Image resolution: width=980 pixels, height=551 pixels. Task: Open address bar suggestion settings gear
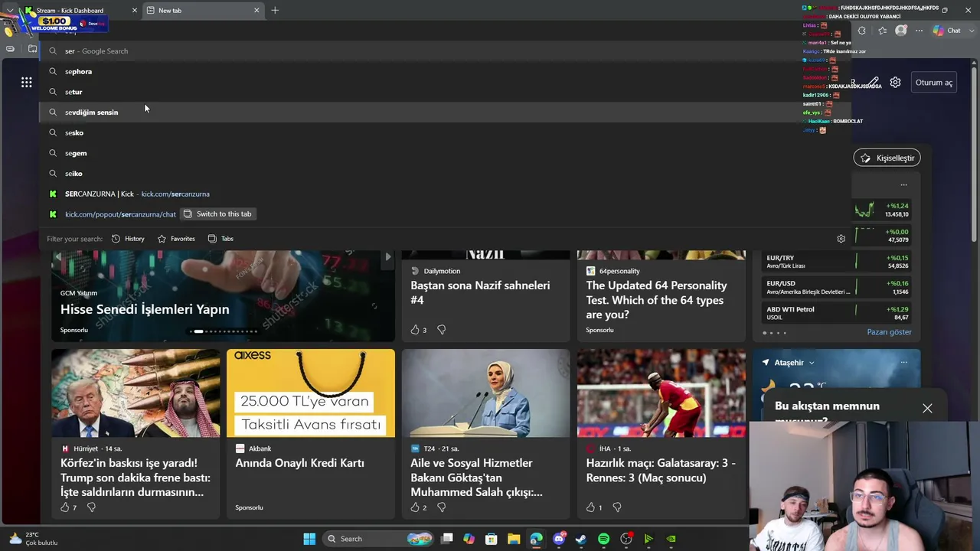841,239
